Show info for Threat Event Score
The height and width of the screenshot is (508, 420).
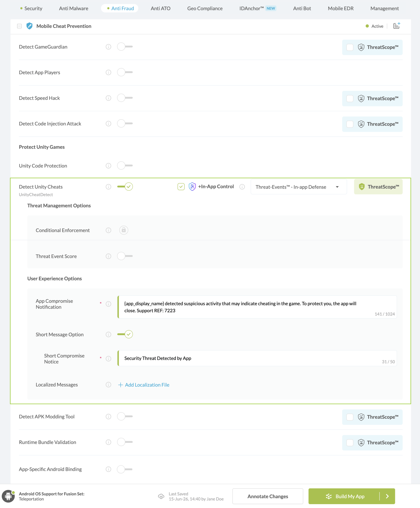tap(108, 256)
